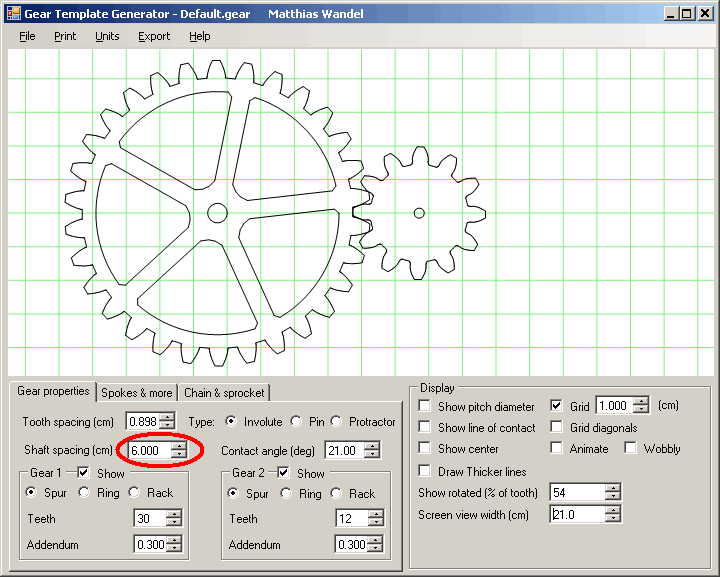
Task: Select Ring type for Gear 1
Action: tap(85, 493)
